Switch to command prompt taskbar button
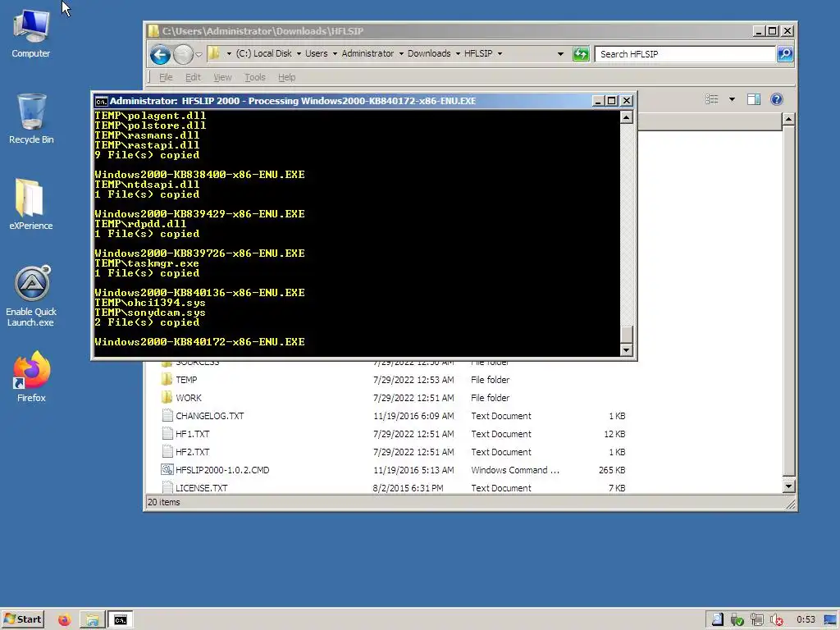Viewport: 840px width, 630px height. (x=121, y=620)
